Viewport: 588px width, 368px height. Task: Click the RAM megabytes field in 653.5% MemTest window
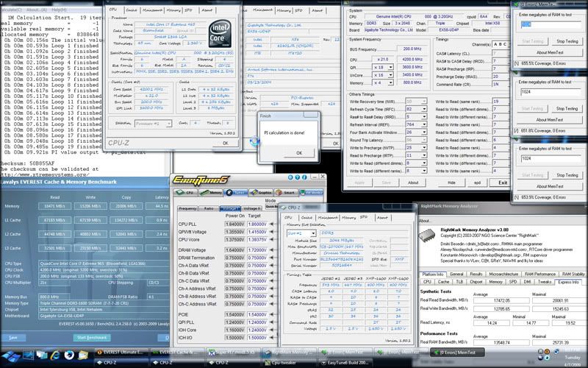click(551, 159)
